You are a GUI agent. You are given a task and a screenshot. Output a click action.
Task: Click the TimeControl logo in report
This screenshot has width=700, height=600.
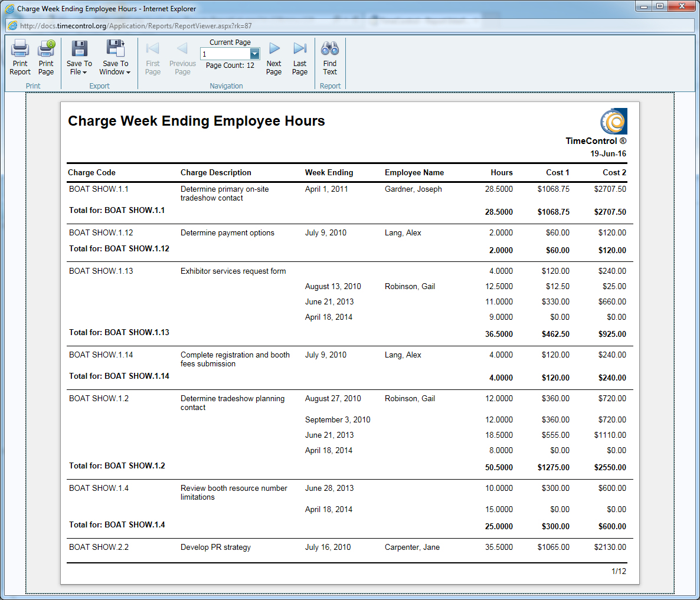(614, 121)
